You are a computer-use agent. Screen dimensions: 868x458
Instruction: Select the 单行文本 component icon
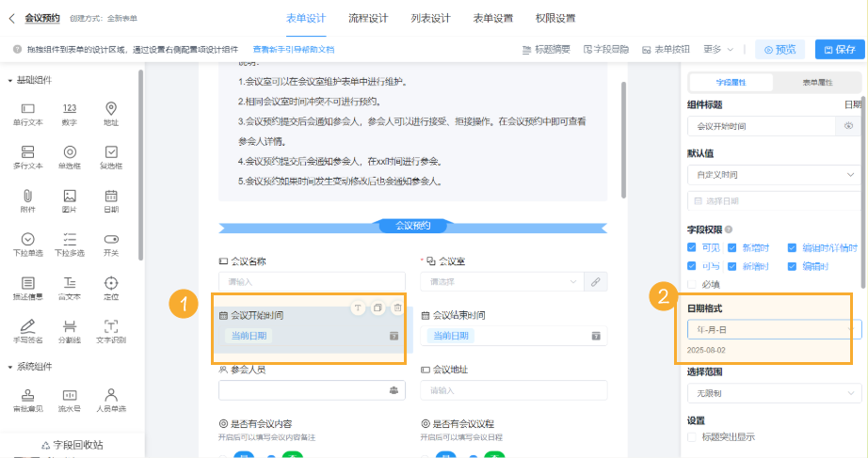pyautogui.click(x=27, y=108)
